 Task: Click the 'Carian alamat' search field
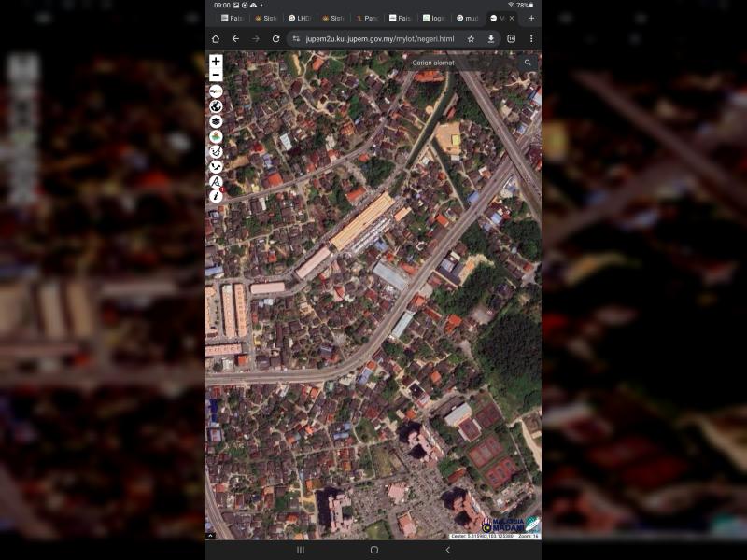click(462, 63)
